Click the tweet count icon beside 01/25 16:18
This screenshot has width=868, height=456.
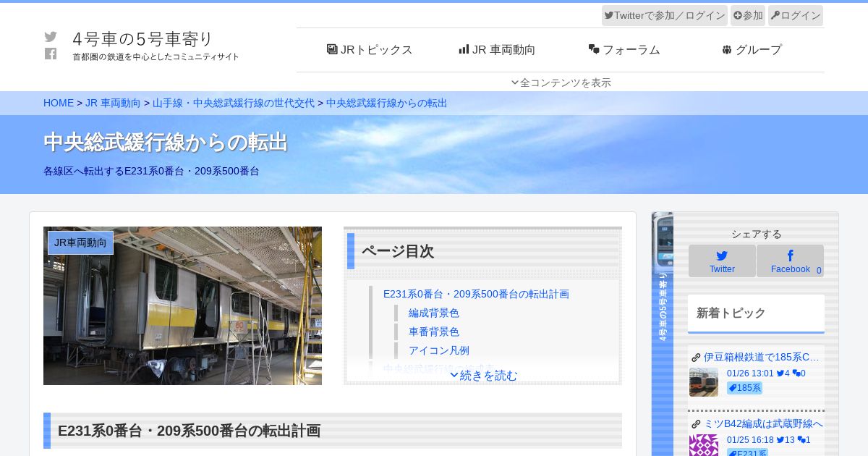(780, 440)
